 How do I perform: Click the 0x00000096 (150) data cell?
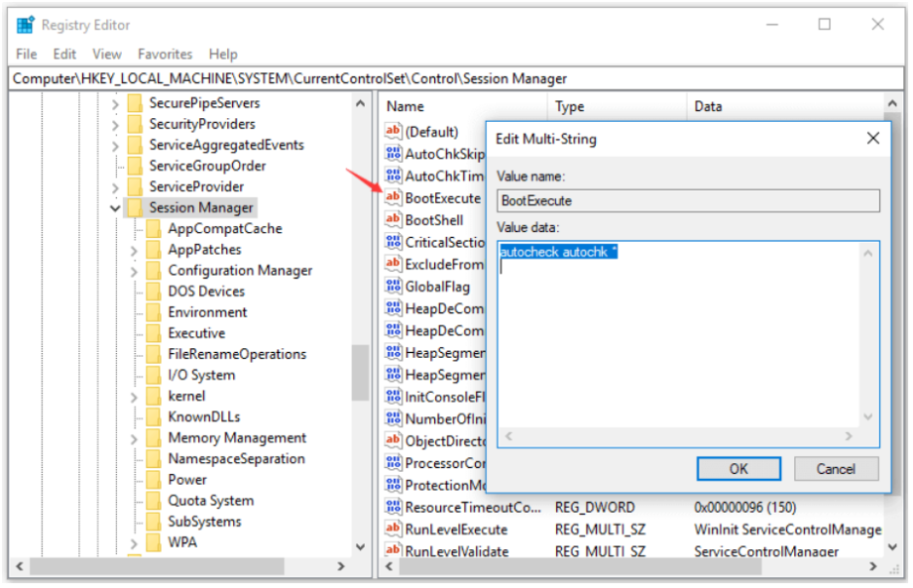tap(744, 508)
